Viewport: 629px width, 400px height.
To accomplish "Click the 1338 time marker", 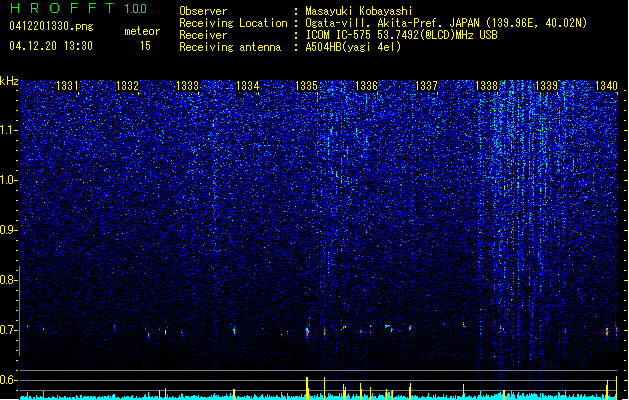I will [486, 86].
